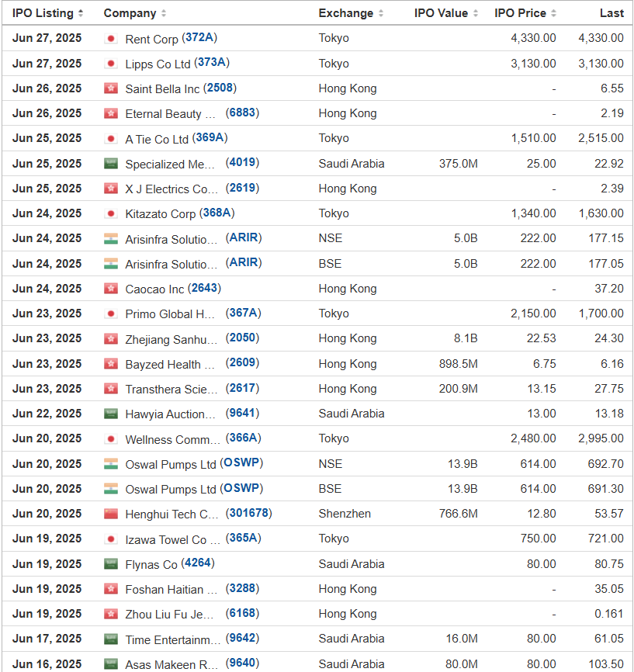Click Japan flag beside Wellness Comm...

coord(111,438)
